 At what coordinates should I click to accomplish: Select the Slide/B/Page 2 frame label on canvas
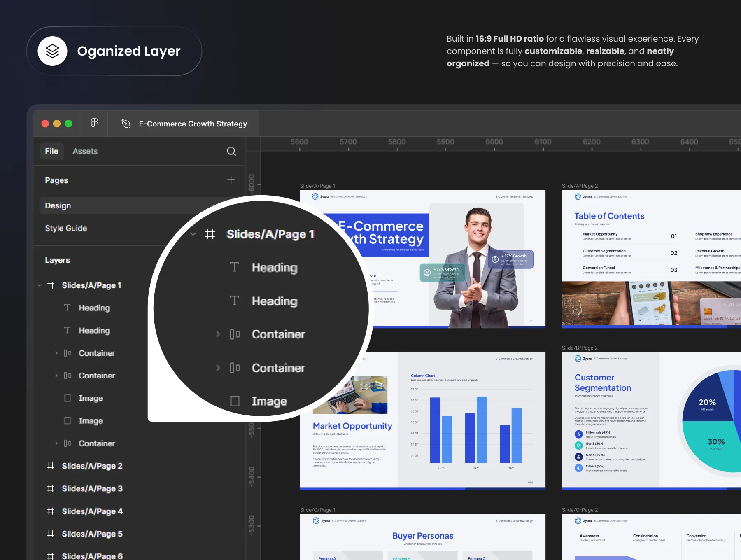[580, 348]
